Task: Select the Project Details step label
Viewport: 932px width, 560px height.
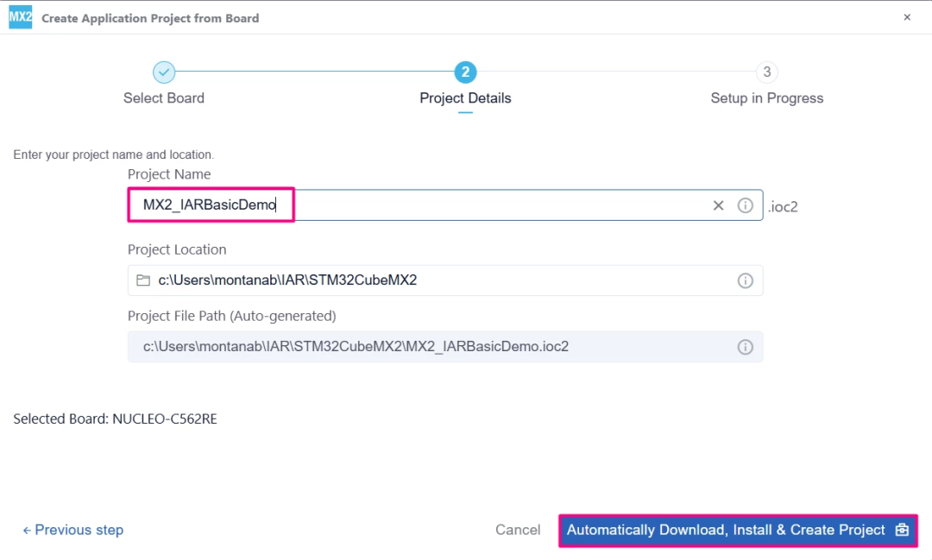Action: 465,98
